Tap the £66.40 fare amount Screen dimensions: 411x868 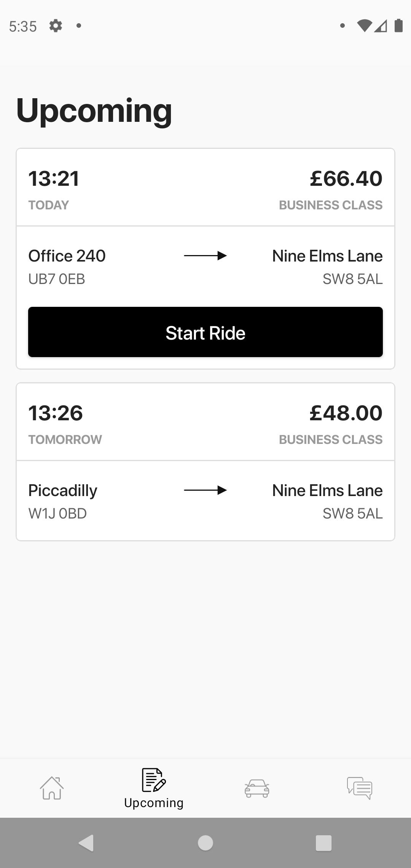pos(346,179)
